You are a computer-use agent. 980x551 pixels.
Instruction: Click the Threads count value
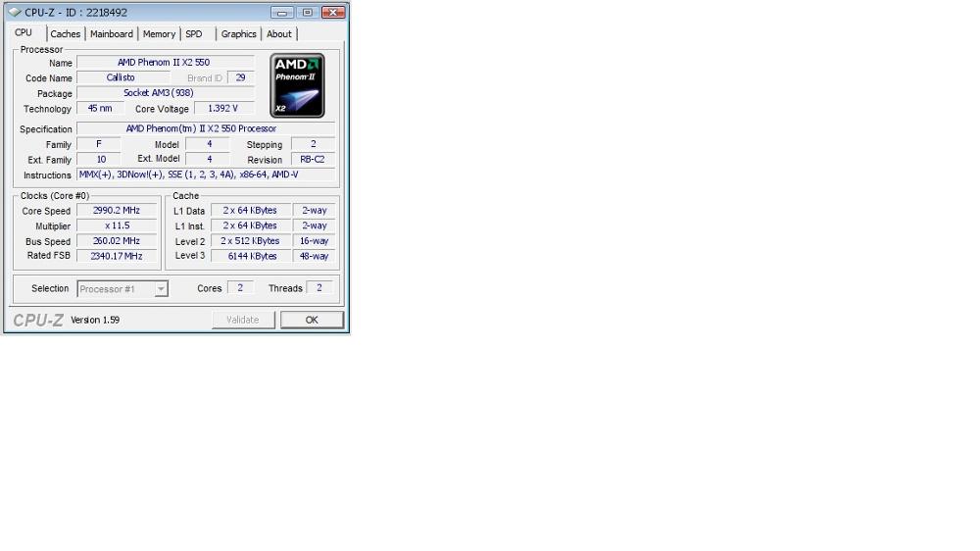tap(319, 287)
